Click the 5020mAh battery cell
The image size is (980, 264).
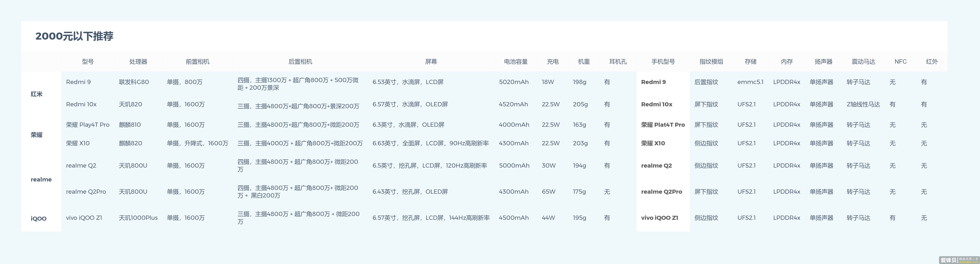coord(514,82)
